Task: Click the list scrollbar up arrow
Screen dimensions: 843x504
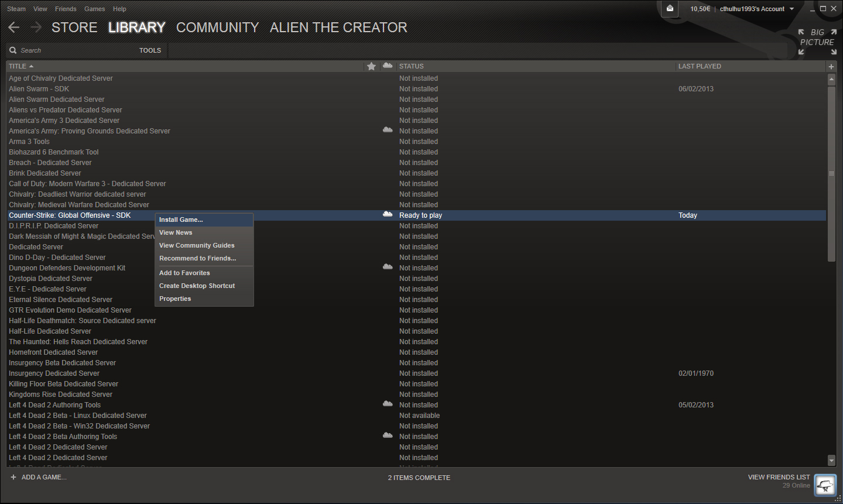Action: point(831,78)
